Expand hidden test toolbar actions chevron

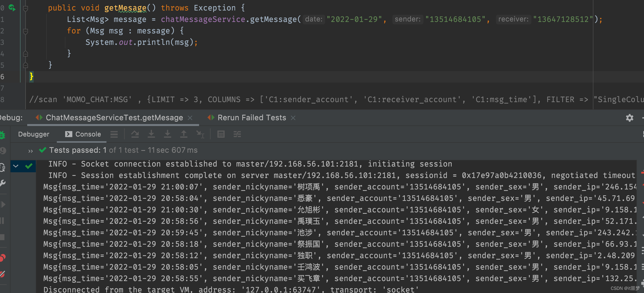click(31, 151)
